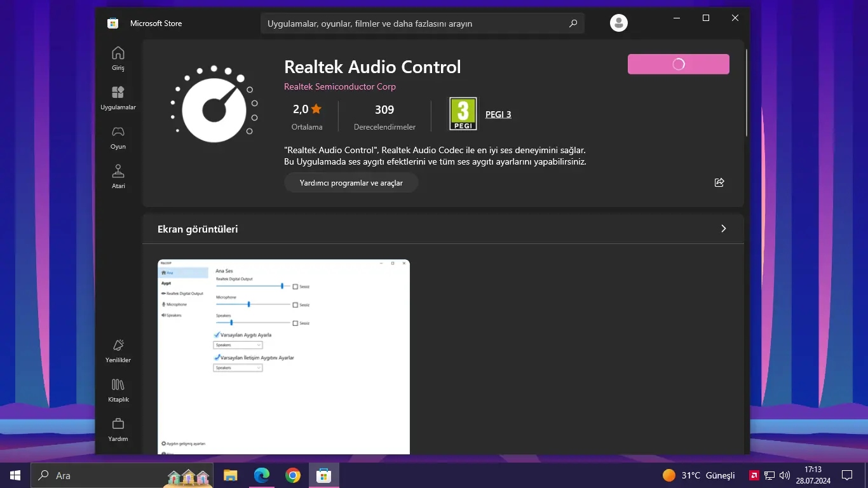Open the volume control in the tray
Screen dimensions: 868x488
pyautogui.click(x=785, y=475)
